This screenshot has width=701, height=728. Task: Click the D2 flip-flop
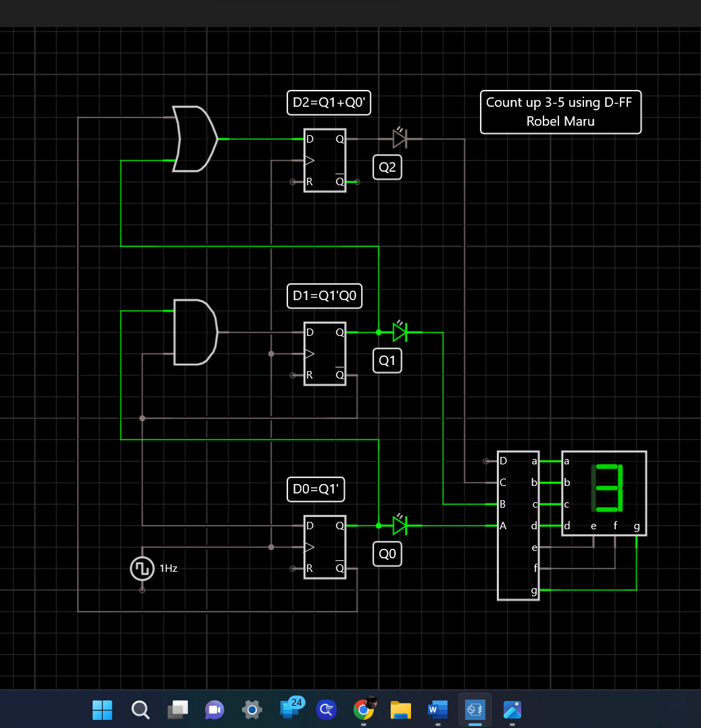click(x=324, y=160)
